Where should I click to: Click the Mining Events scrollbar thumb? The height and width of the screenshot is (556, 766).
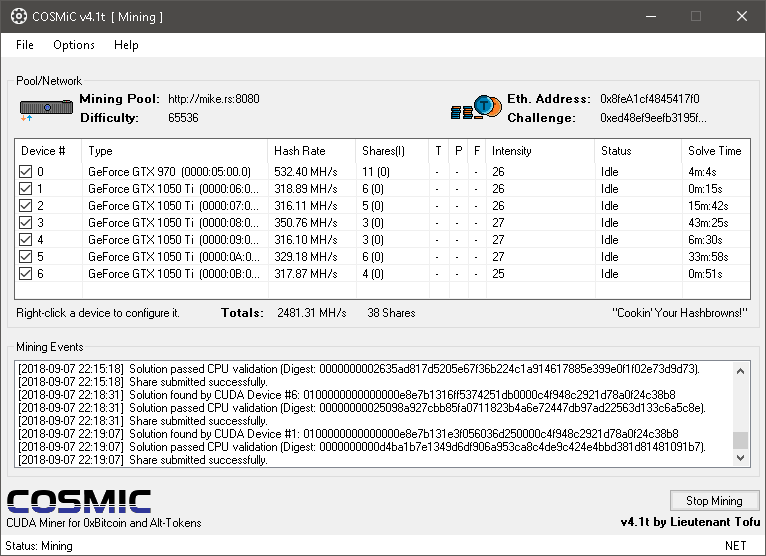741,440
